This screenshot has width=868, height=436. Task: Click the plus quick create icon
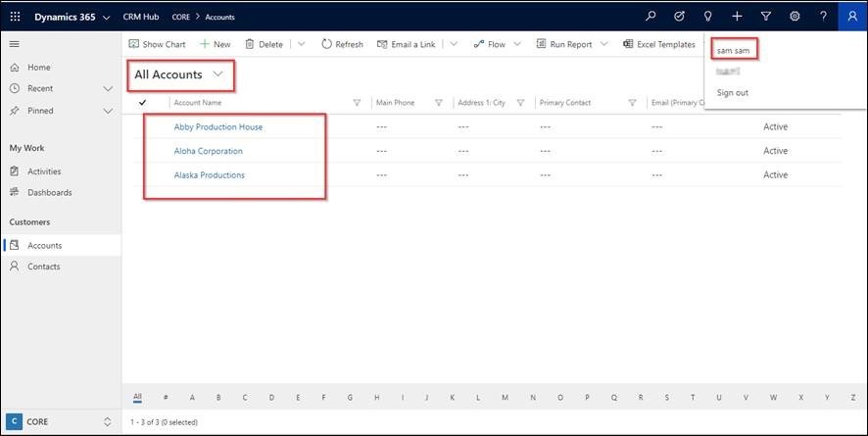pyautogui.click(x=737, y=17)
